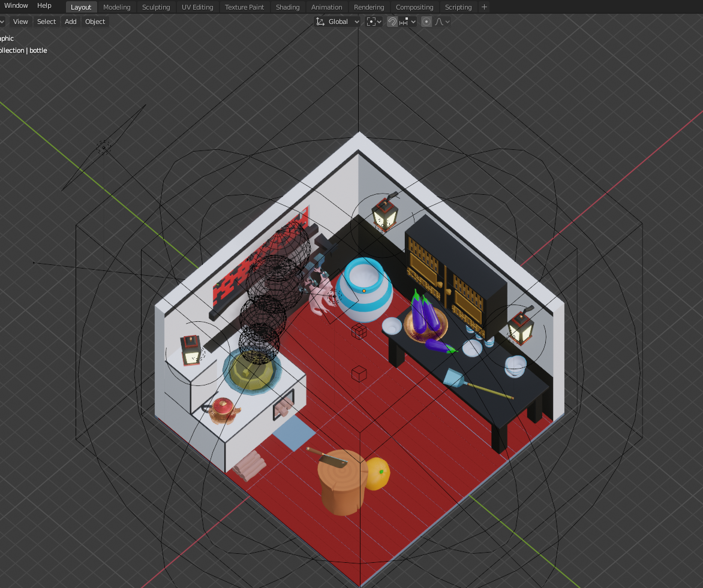Open the Global transform orientation dropdown
703x588 pixels.
pos(338,22)
